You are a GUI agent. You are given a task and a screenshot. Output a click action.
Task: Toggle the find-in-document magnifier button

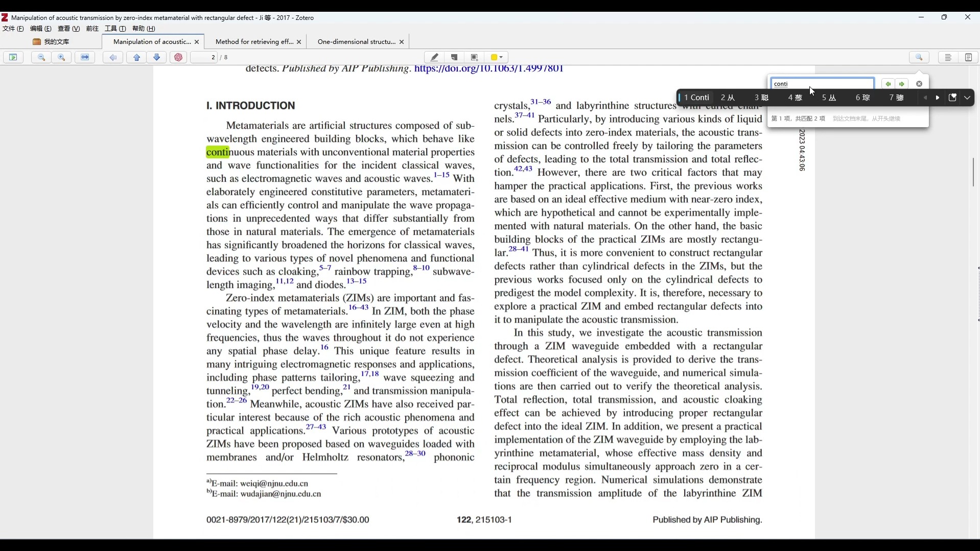click(919, 57)
